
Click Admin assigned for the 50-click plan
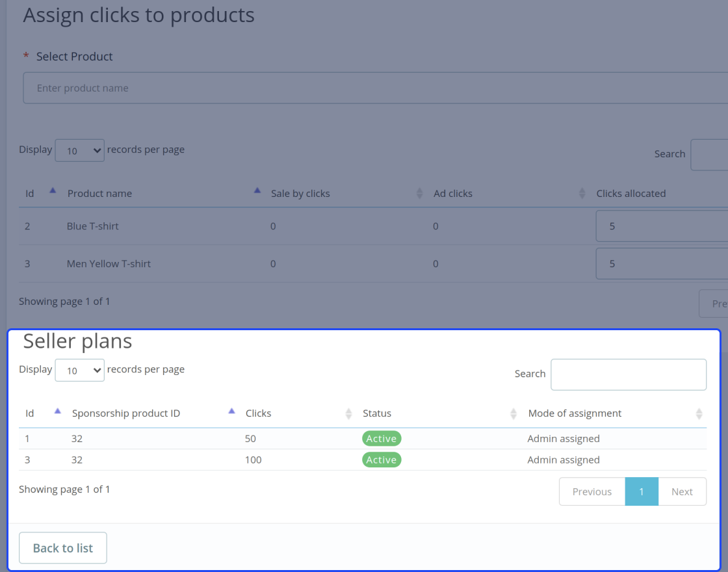pos(564,438)
